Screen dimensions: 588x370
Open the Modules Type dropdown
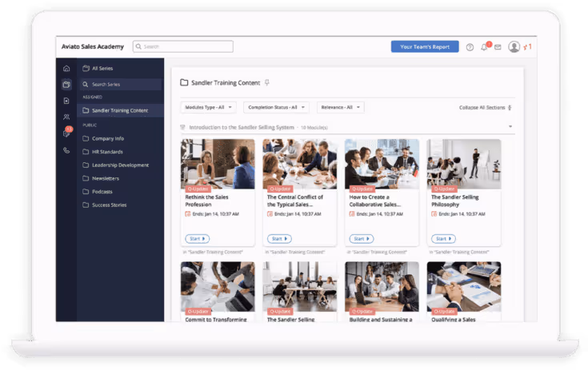pos(209,107)
